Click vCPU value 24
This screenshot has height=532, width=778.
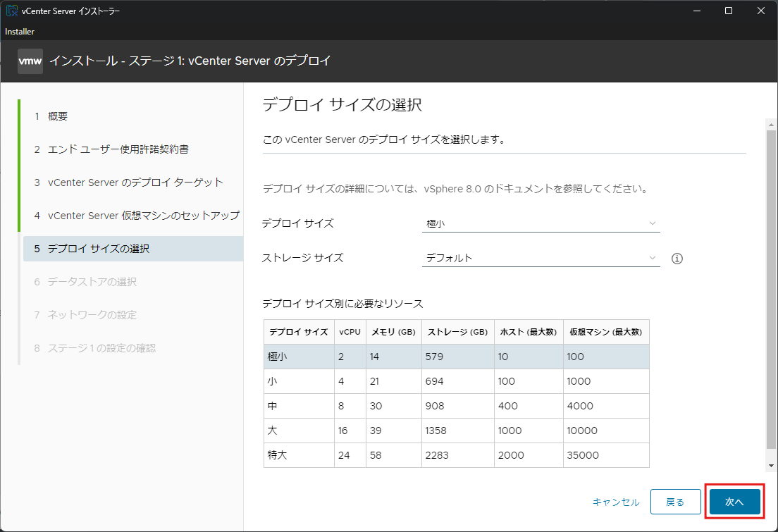[x=344, y=455]
